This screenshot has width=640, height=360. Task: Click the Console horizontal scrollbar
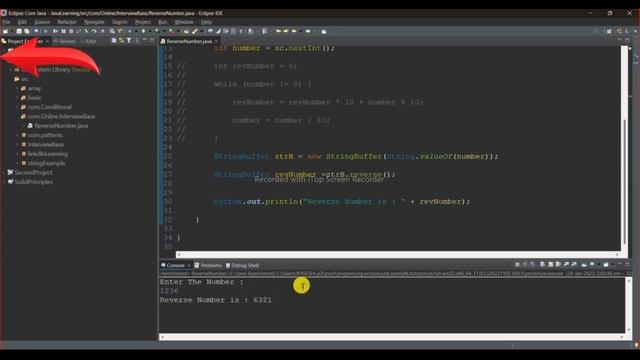click(x=392, y=337)
